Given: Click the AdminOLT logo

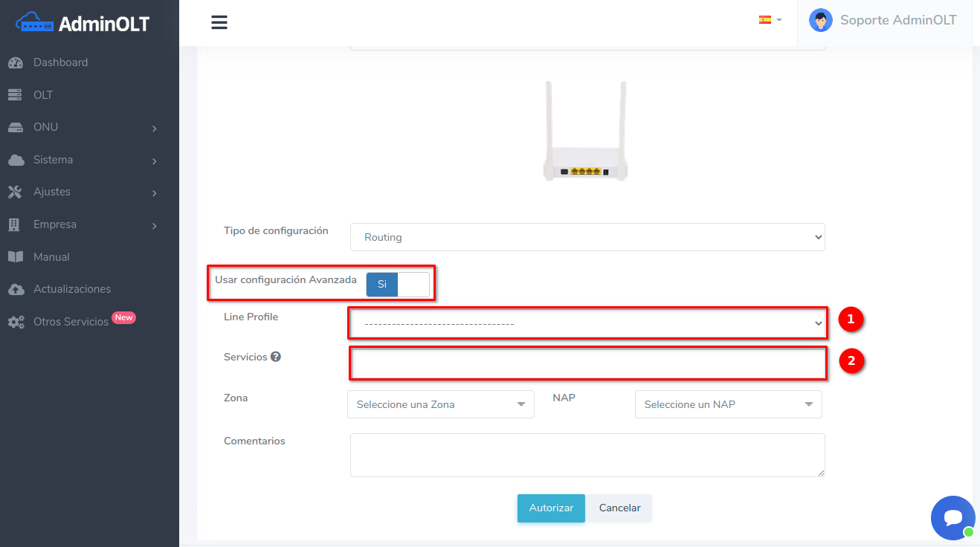Looking at the screenshot, I should click(83, 23).
